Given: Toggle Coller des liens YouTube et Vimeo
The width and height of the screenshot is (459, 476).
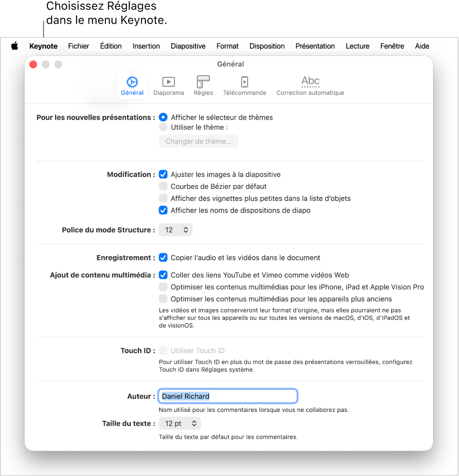Looking at the screenshot, I should [x=163, y=275].
